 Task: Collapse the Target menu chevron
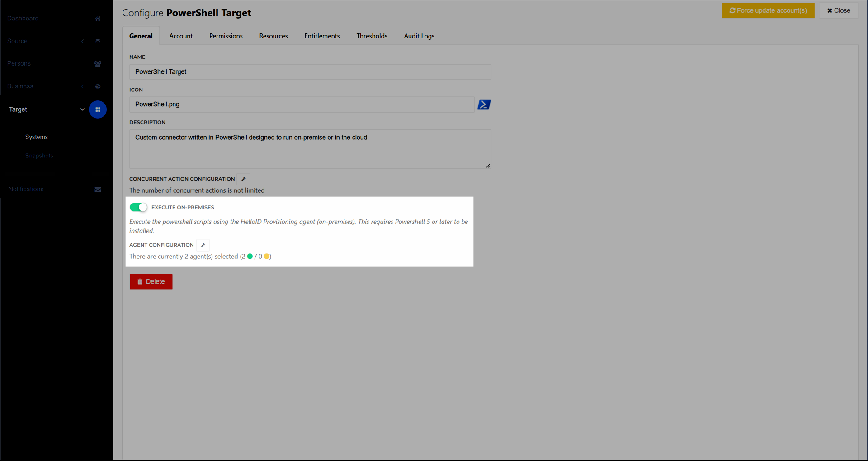(82, 109)
